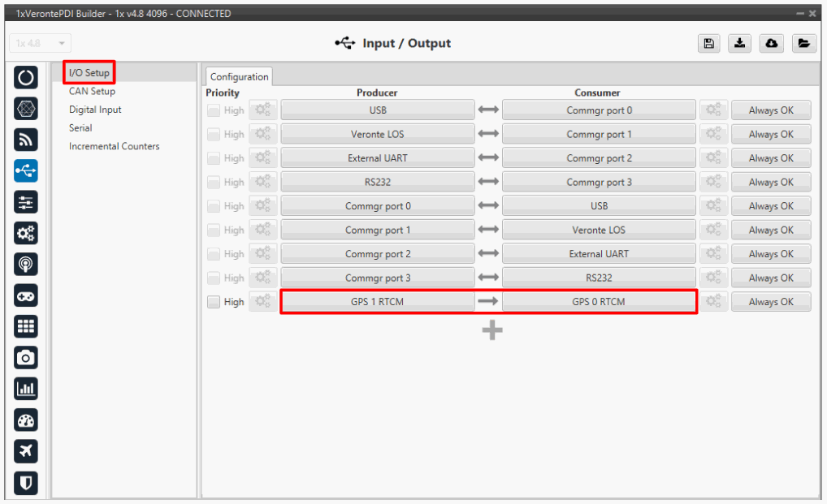Switch to the Configuration tab

pos(239,77)
